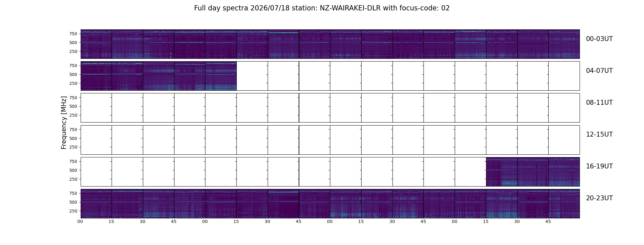Select the 04-07UT row label
This screenshot has height=245, width=644.
[x=599, y=71]
